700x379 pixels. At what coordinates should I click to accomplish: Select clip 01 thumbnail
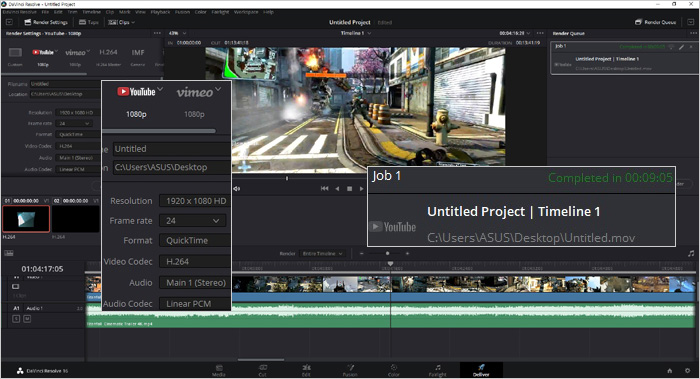click(x=26, y=219)
